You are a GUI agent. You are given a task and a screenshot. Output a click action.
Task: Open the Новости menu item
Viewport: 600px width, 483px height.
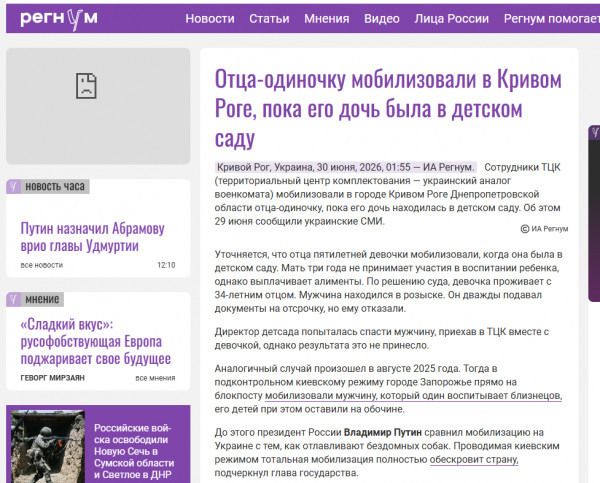tap(210, 19)
